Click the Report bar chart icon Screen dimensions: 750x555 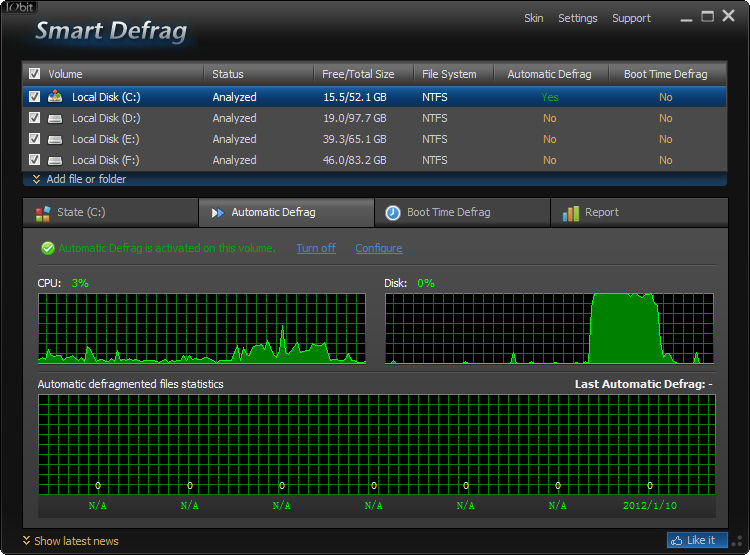(x=571, y=213)
